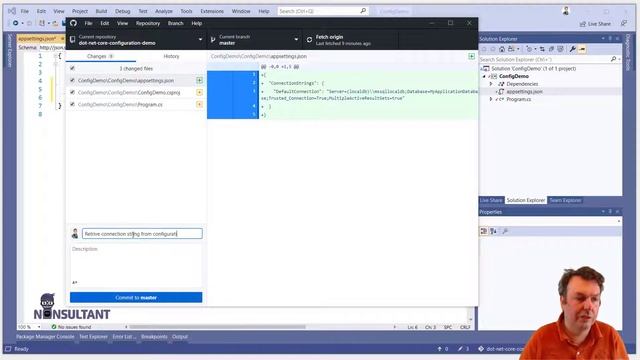640x360 pixels.
Task: Uncheck the ConfigDemo.csproj file checkbox
Action: [x=72, y=92]
